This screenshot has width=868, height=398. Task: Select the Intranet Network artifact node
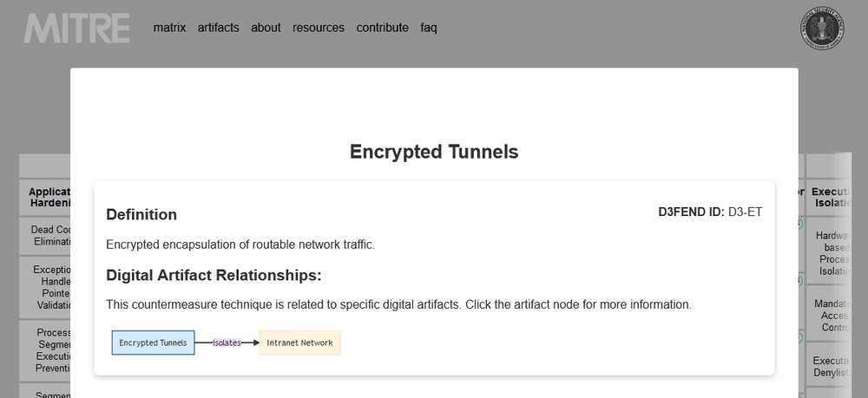click(x=299, y=343)
